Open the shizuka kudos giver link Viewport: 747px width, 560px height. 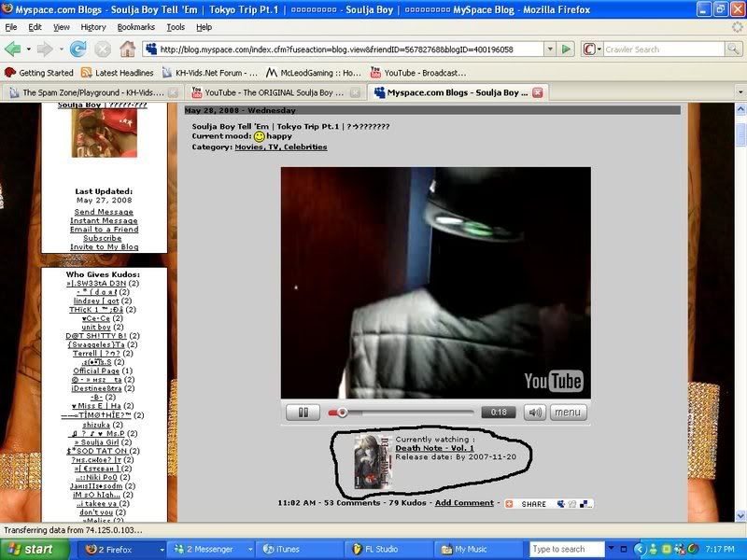coord(96,425)
